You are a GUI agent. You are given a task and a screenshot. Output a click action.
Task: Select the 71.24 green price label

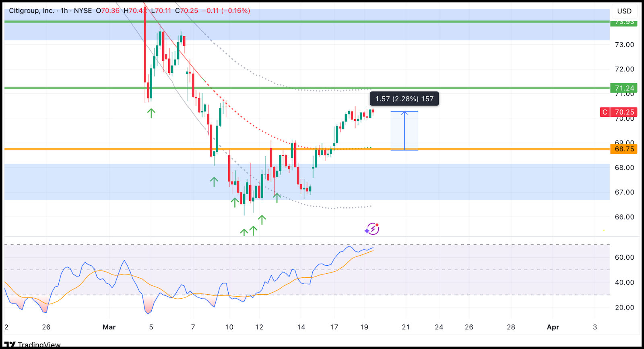click(x=624, y=88)
